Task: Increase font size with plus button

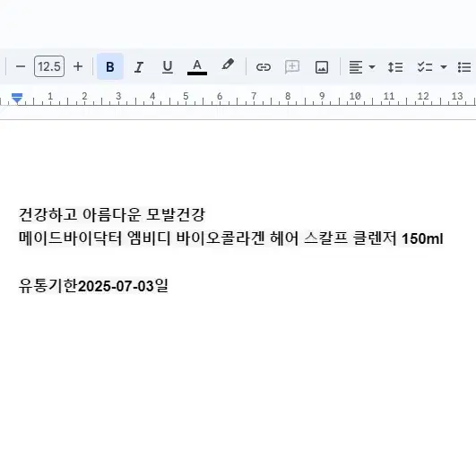Action: [x=78, y=66]
